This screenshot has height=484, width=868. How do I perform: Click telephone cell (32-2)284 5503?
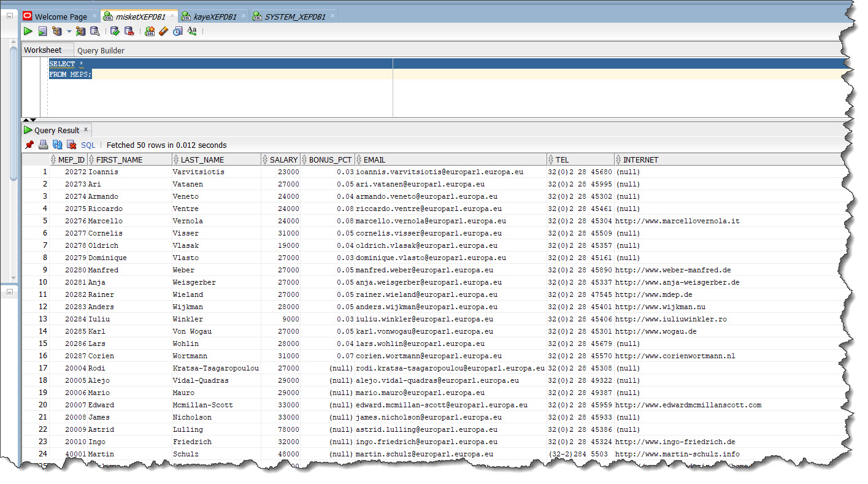coord(580,454)
